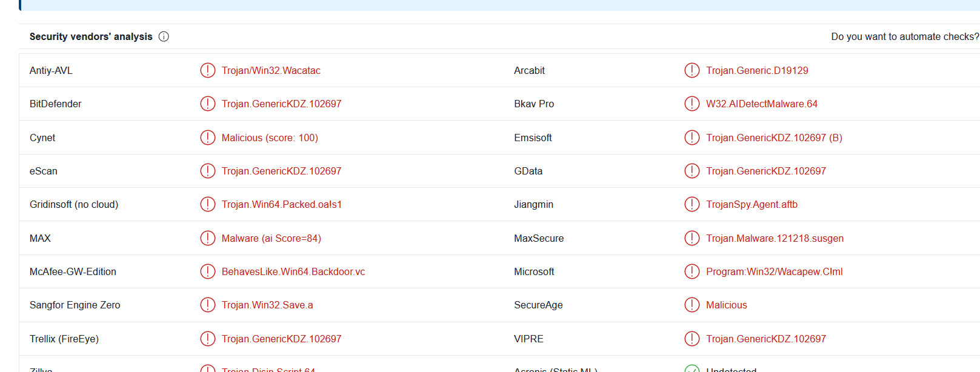Click the TrojanSpy.Agent.aftb result
Viewport: 980px width, 372px height.
(752, 204)
